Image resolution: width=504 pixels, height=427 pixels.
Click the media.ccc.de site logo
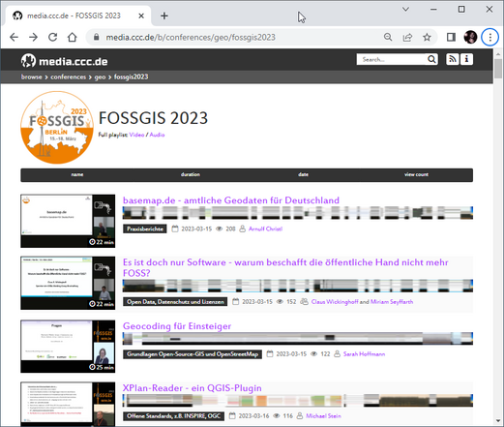pyautogui.click(x=65, y=61)
